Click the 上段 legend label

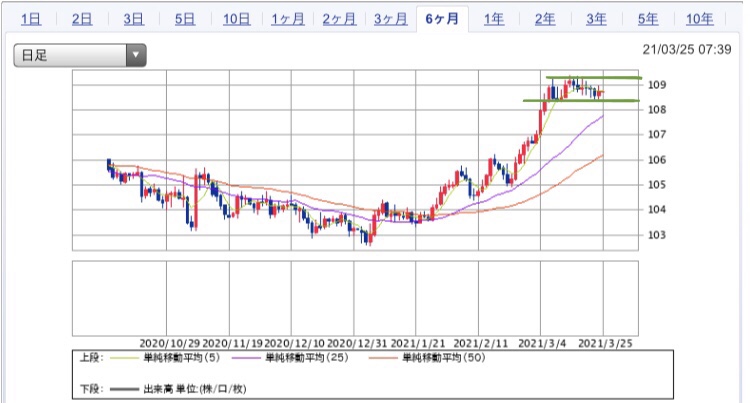point(91,358)
